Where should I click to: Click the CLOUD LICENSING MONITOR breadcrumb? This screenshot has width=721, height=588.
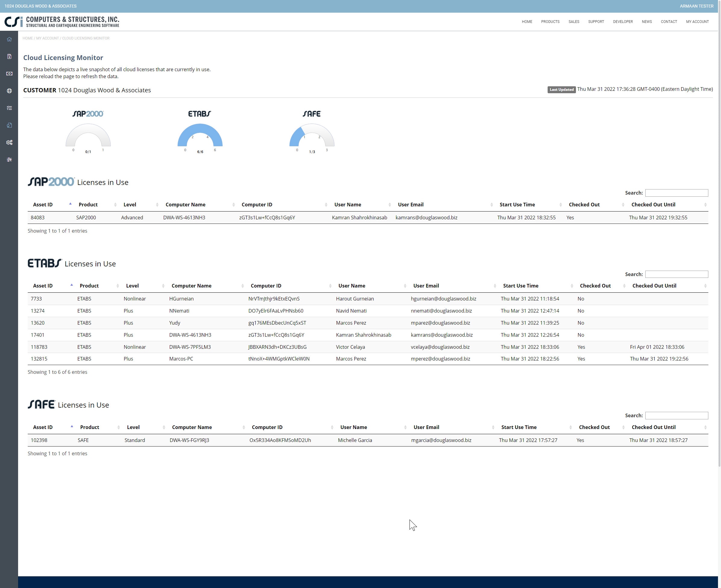(x=86, y=38)
